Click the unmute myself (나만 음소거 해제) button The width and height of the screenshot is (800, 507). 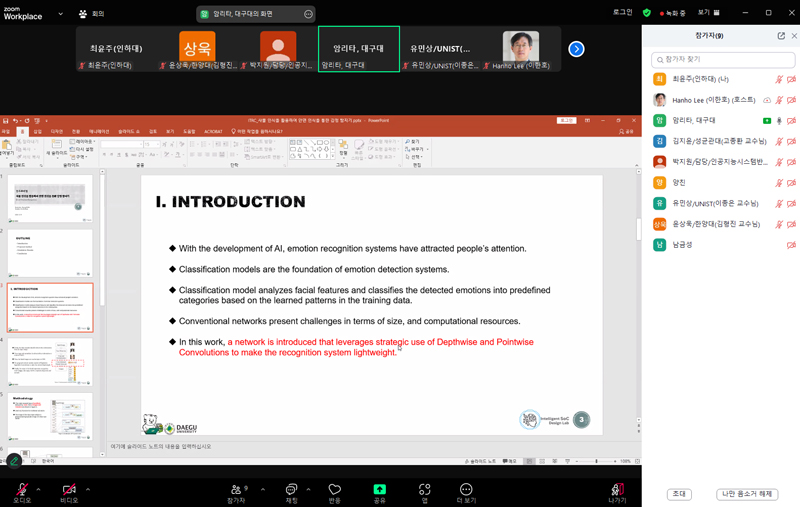pos(748,494)
